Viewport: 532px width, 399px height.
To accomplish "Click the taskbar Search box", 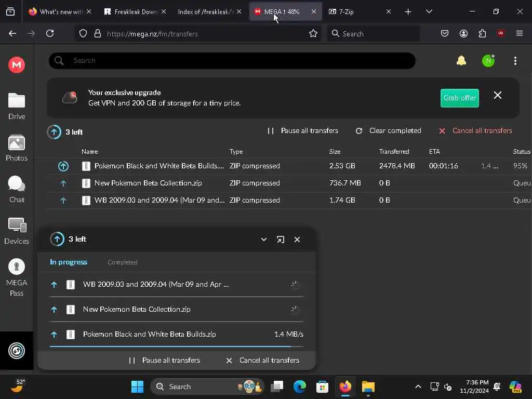I will [x=207, y=387].
